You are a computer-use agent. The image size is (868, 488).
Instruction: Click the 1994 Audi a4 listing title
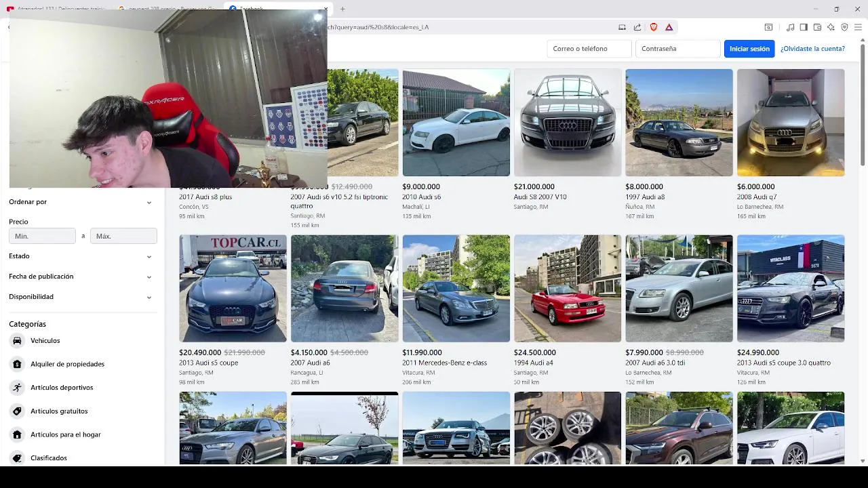pos(533,363)
